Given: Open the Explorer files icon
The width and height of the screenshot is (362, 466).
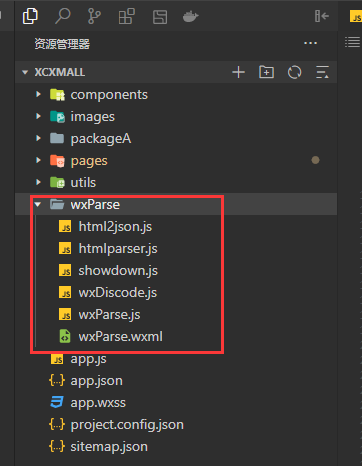Looking at the screenshot, I should pos(30,16).
